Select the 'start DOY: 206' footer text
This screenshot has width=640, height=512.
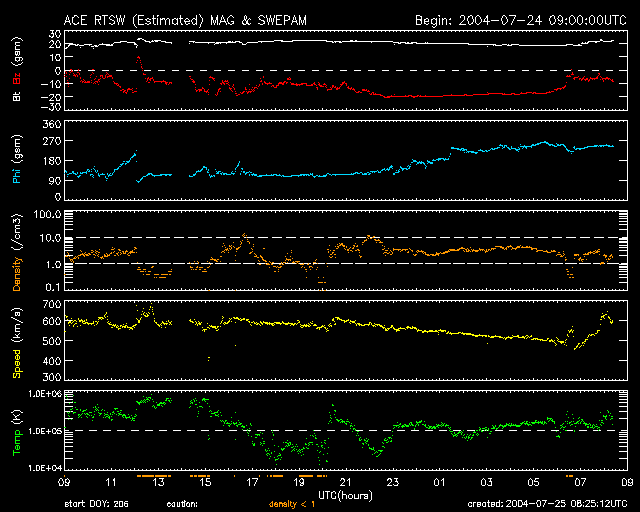[x=96, y=504]
